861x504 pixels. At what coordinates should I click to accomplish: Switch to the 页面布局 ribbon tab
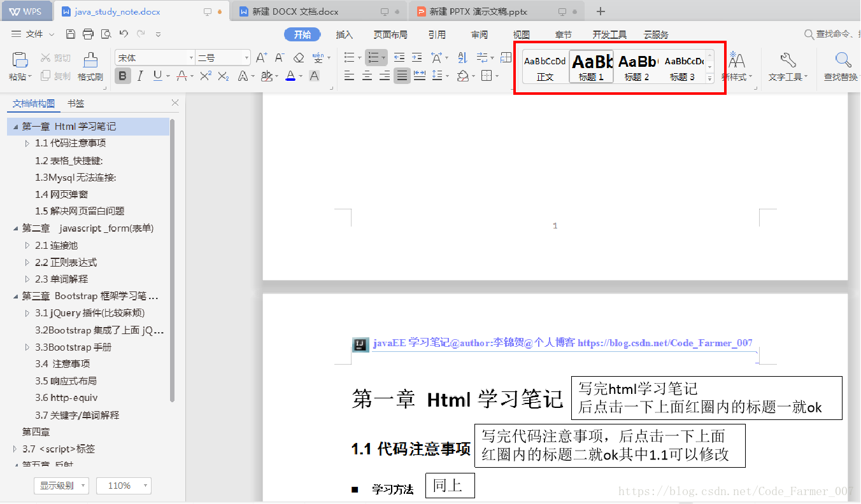pos(390,35)
